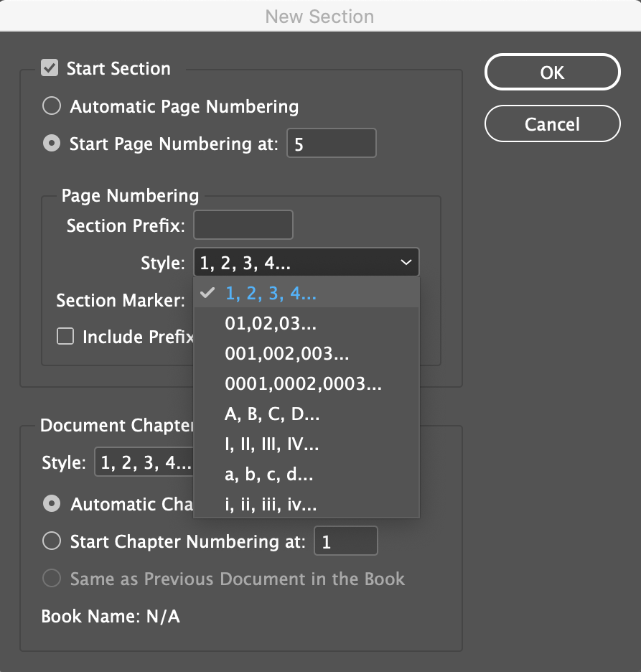Select Start Chapter Numbering at radio button
The image size is (641, 672).
pos(52,541)
